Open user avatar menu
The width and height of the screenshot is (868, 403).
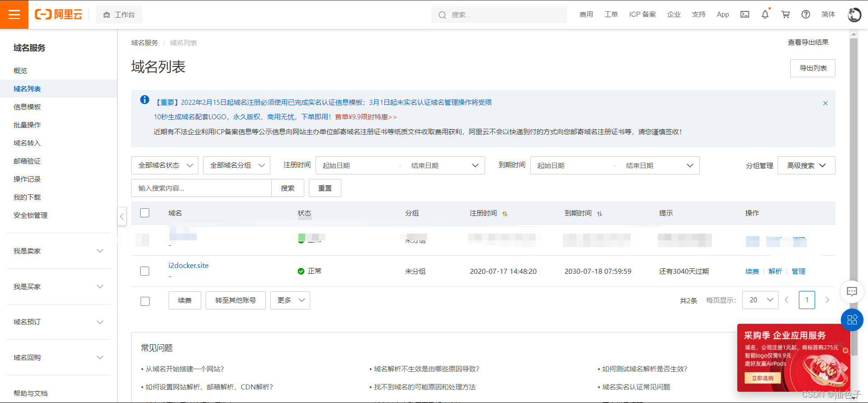coord(854,14)
